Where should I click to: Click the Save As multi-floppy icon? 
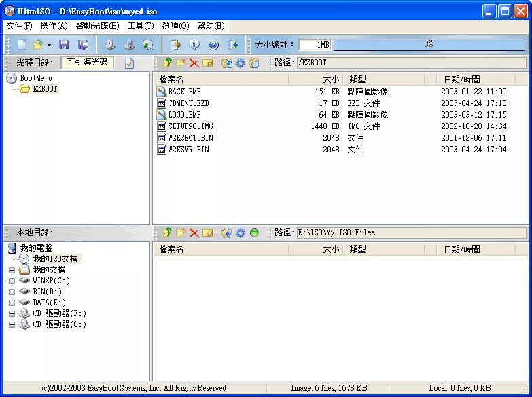pos(83,44)
